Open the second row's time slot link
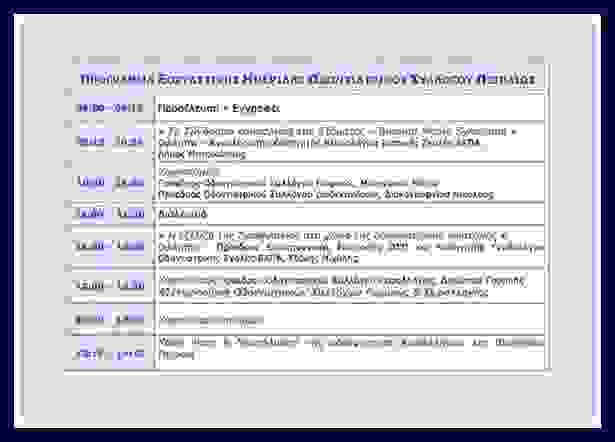 (110, 142)
